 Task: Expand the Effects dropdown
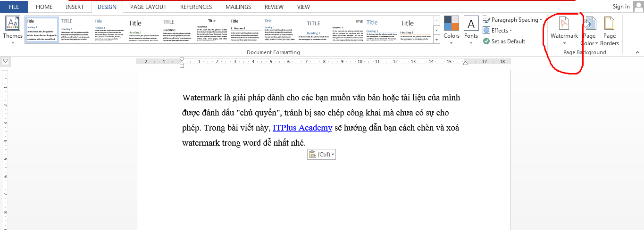tap(510, 31)
